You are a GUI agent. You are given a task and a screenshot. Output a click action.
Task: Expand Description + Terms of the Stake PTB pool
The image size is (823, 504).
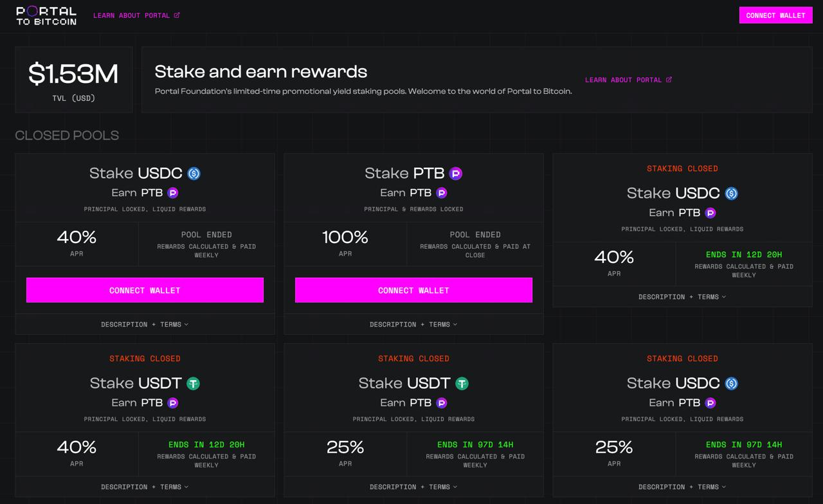[413, 325]
